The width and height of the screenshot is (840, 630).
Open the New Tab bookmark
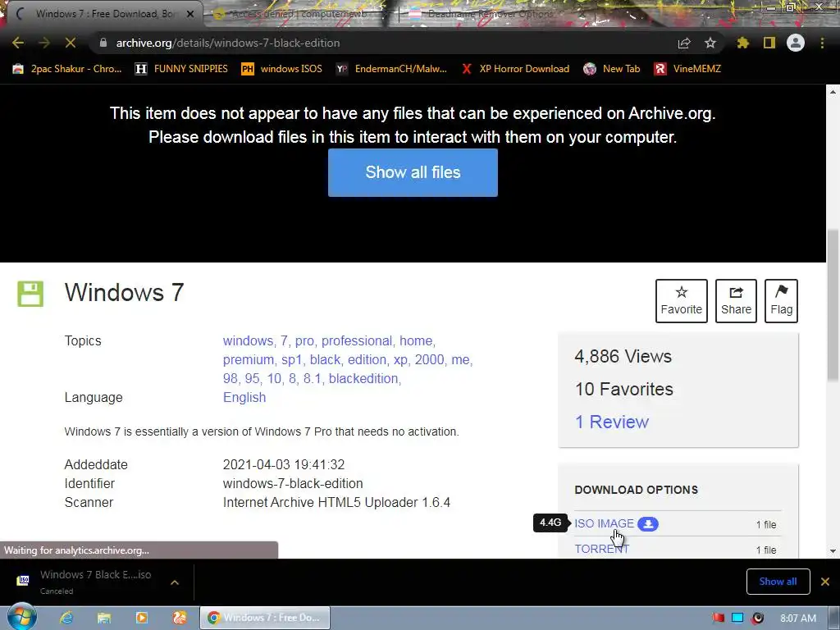coord(612,69)
